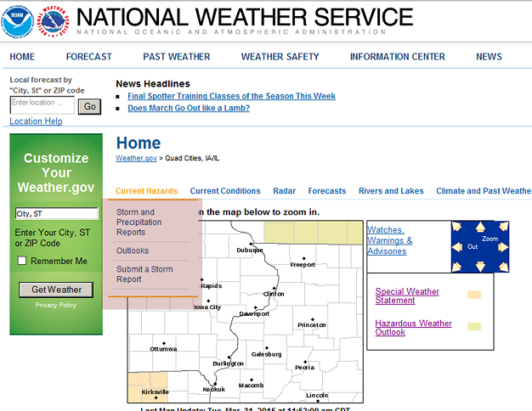The height and width of the screenshot is (411, 532).
Task: Click the National Weather Service emblem
Action: click(x=53, y=22)
